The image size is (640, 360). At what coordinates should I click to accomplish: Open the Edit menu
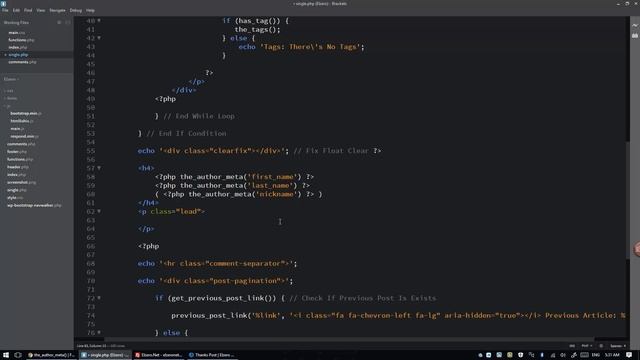(x=16, y=10)
